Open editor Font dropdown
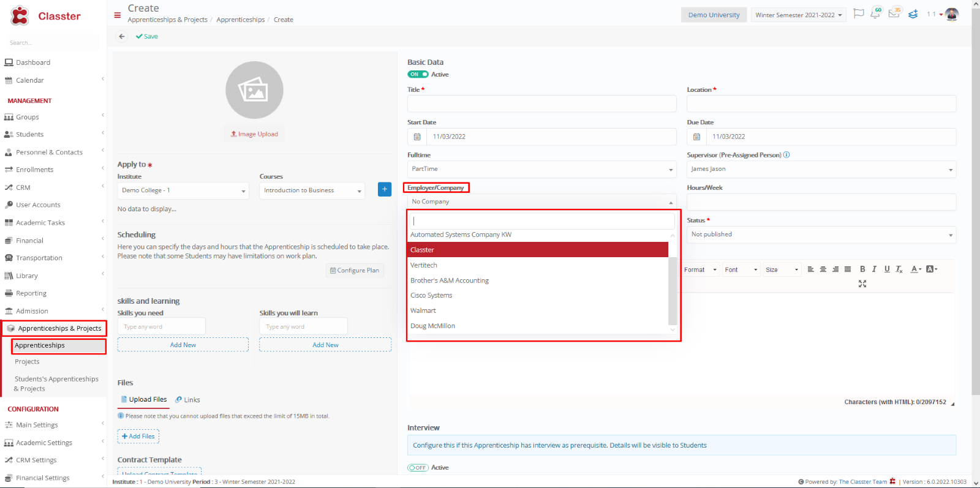The width and height of the screenshot is (980, 488). (741, 269)
